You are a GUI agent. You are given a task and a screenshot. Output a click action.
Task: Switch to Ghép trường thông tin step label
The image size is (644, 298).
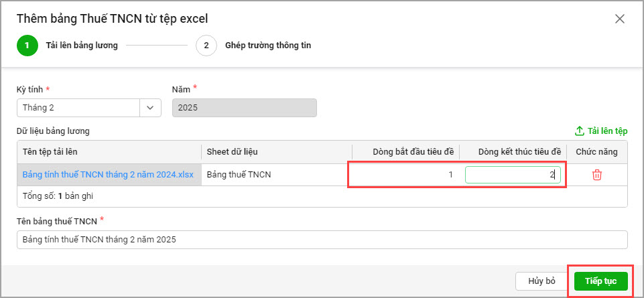(x=268, y=46)
